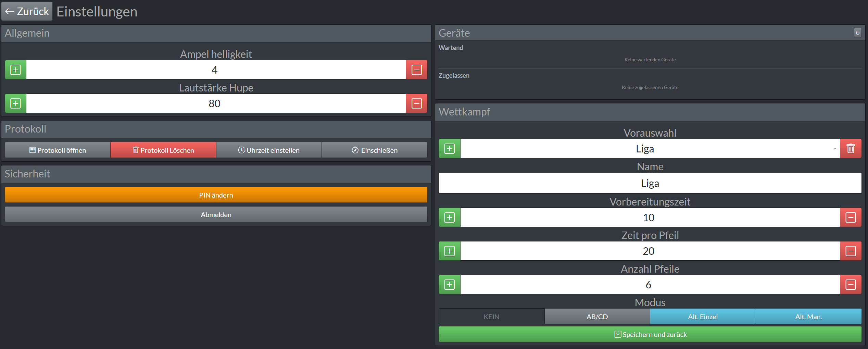Decrease Anzahl Pfeile with minus icon
The width and height of the screenshot is (868, 349).
851,285
